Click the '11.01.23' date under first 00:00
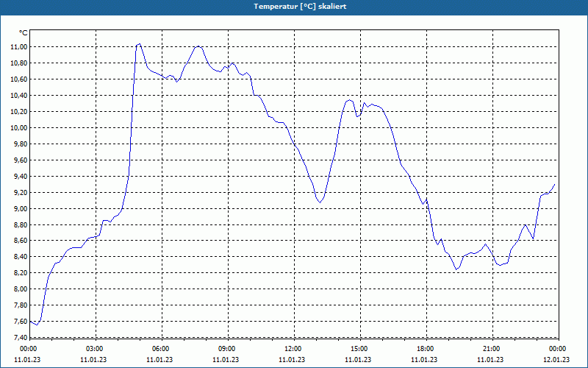 (x=27, y=359)
